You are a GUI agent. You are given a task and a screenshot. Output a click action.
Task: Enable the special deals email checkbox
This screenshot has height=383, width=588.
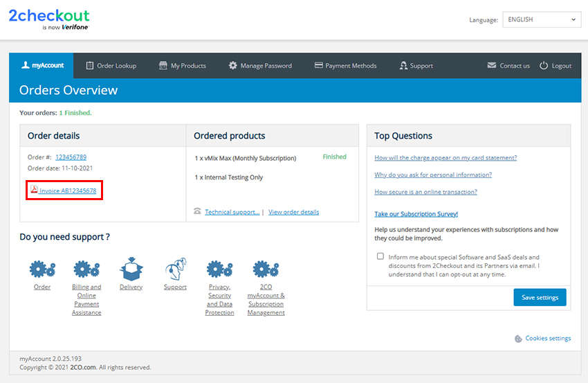[x=380, y=256]
